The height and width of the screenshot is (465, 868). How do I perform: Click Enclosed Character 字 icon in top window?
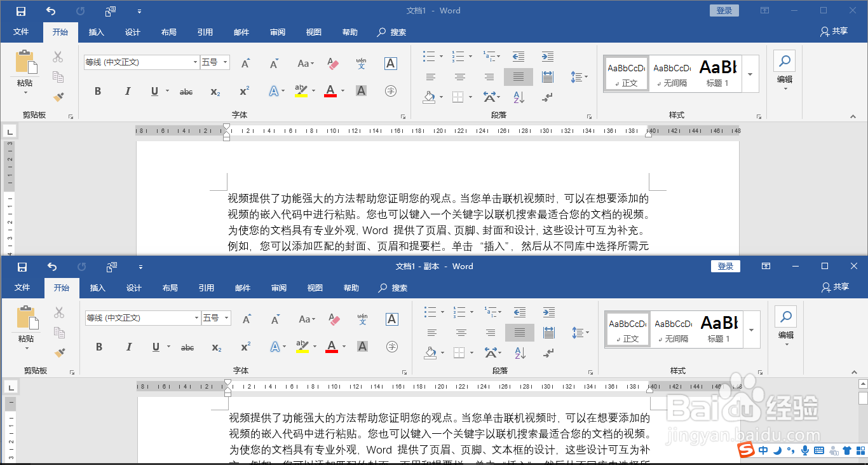[391, 91]
